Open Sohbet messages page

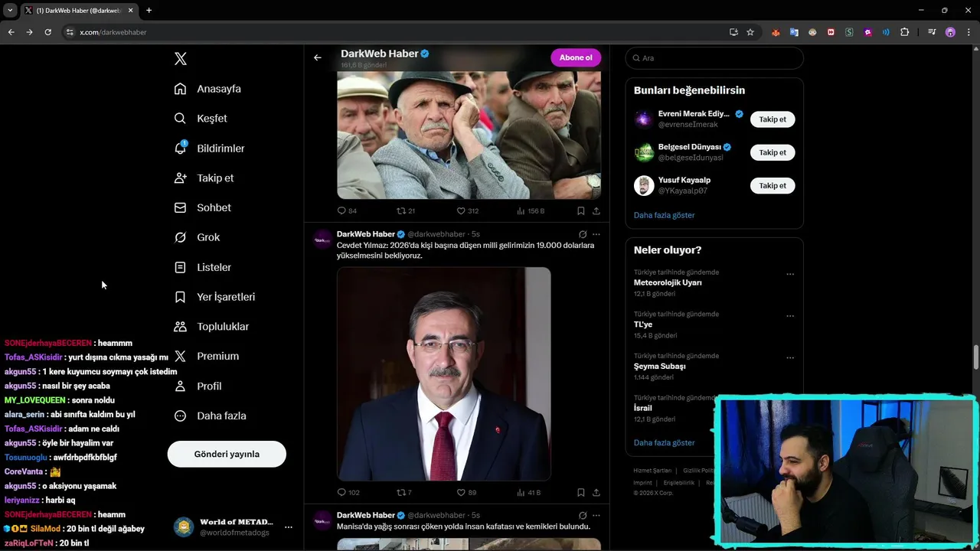[x=202, y=207]
